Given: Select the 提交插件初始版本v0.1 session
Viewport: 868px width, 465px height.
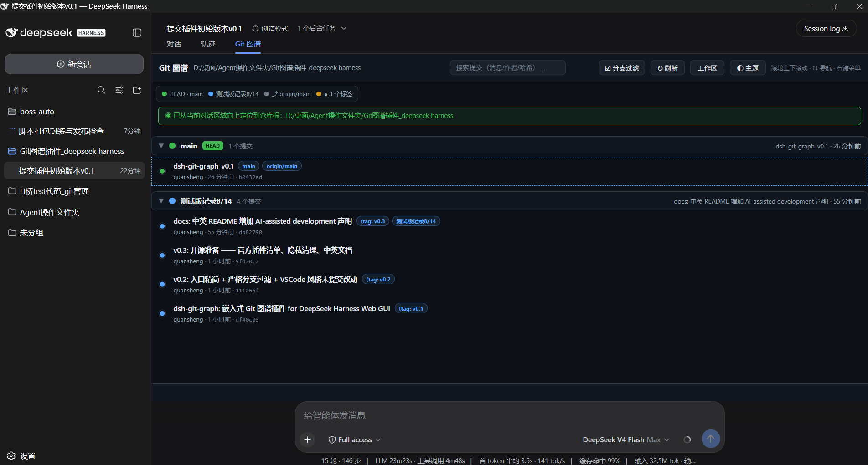Looking at the screenshot, I should tap(74, 171).
